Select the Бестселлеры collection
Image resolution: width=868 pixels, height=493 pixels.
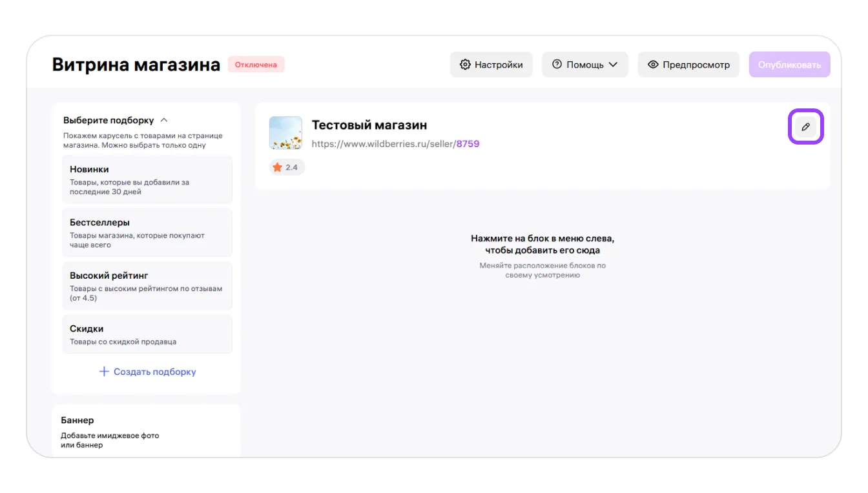147,232
